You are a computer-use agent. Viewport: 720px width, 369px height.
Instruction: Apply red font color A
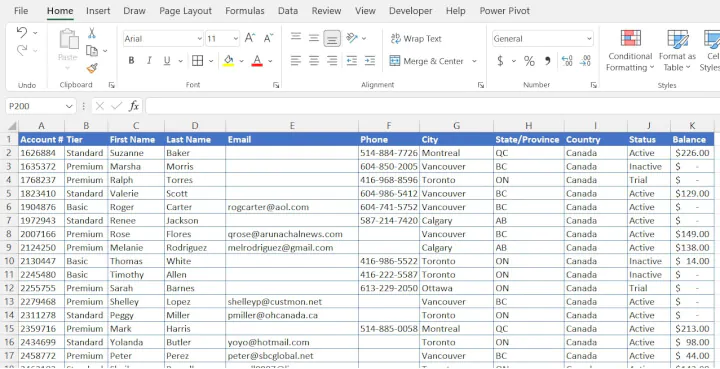pos(257,61)
